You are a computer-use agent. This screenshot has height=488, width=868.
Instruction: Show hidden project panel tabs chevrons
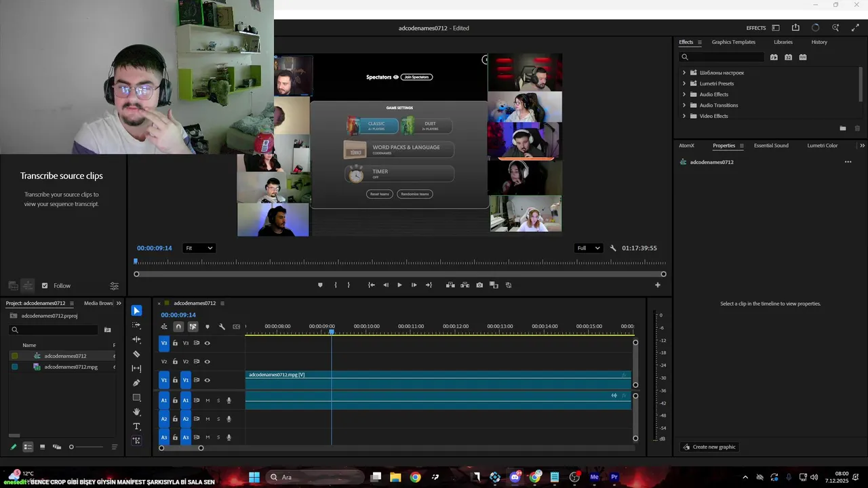119,303
